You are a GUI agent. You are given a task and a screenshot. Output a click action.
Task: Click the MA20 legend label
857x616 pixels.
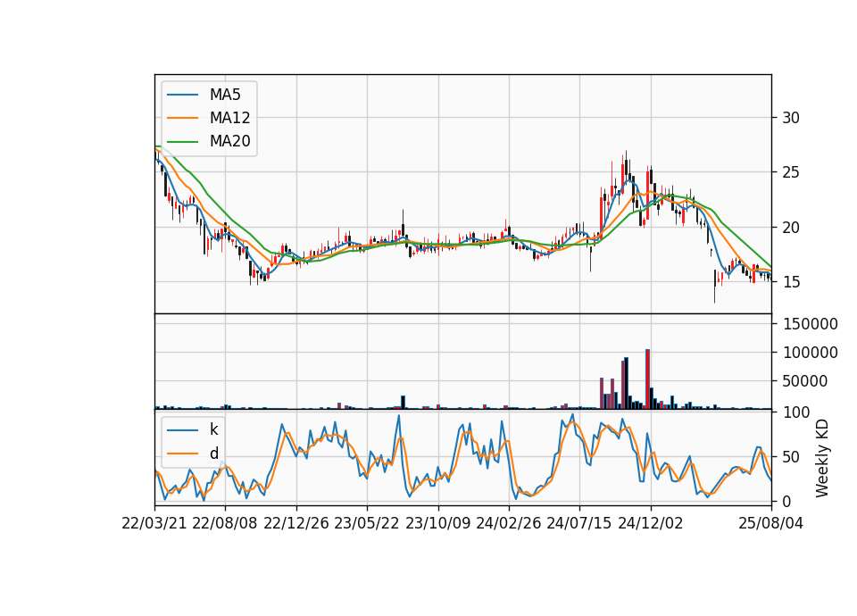coord(229,142)
